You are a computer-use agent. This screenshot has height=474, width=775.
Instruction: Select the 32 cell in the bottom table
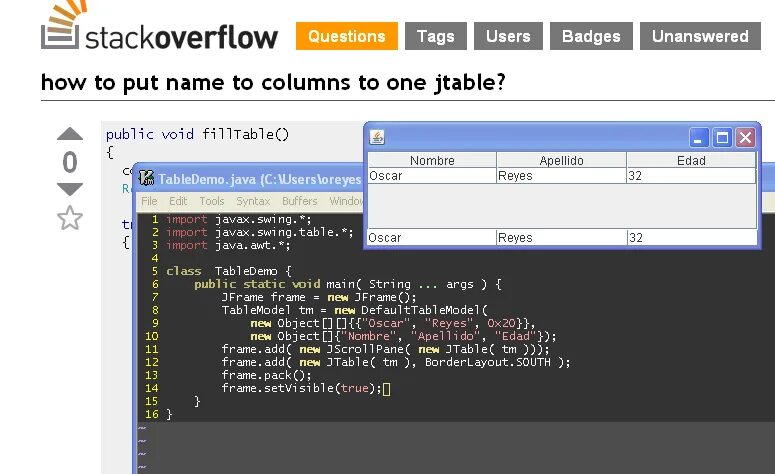(691, 238)
